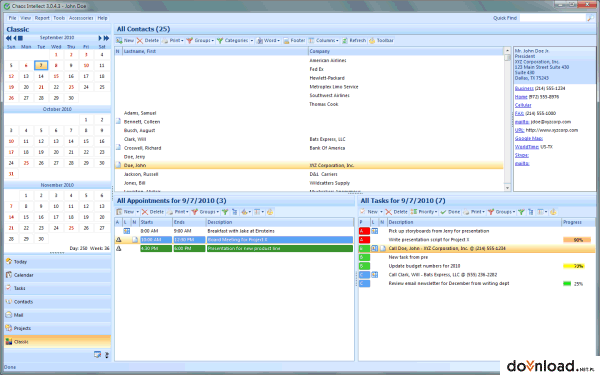The image size is (600, 375).
Task: Jump forward one year in calendar
Action: pos(106,38)
